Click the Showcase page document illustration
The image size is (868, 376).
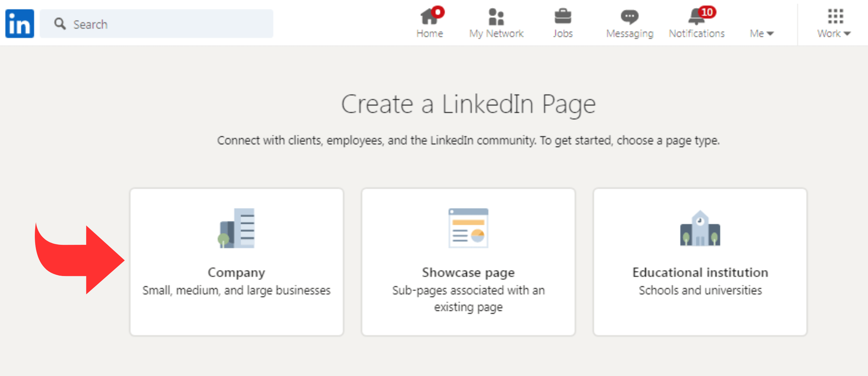(x=468, y=229)
